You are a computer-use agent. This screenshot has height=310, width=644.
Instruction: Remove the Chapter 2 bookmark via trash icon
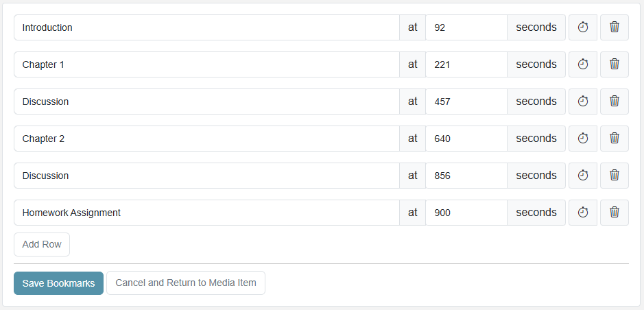pyautogui.click(x=615, y=139)
